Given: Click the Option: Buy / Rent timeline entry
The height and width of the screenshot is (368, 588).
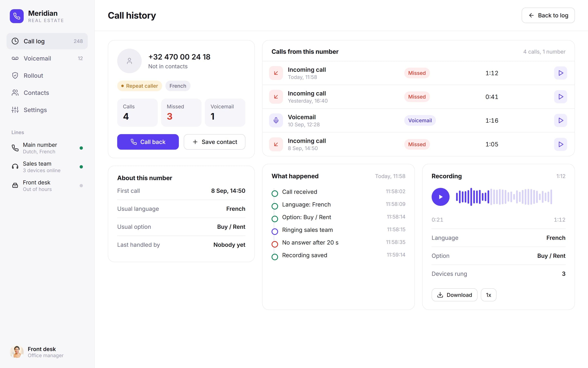Looking at the screenshot, I should (306, 217).
